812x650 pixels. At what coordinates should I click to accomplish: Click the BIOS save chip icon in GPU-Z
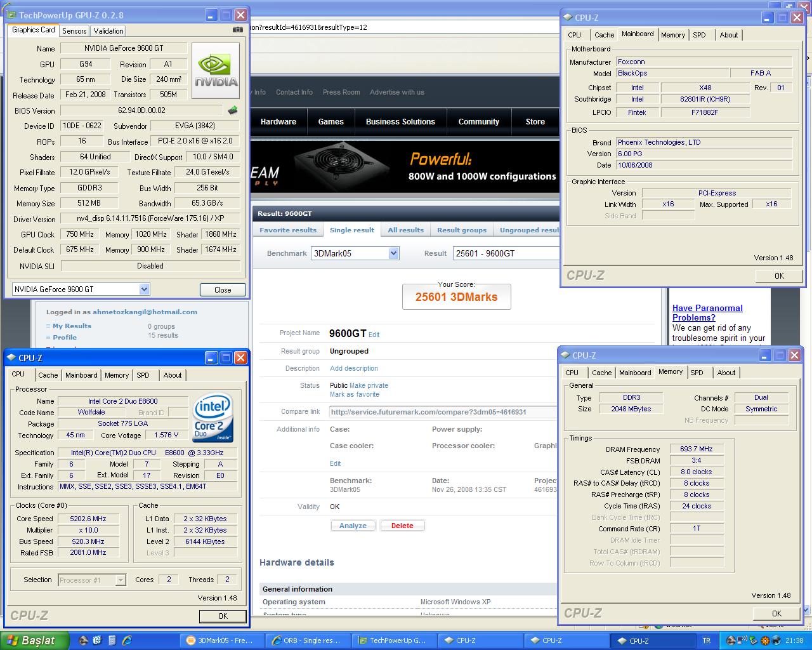click(233, 110)
